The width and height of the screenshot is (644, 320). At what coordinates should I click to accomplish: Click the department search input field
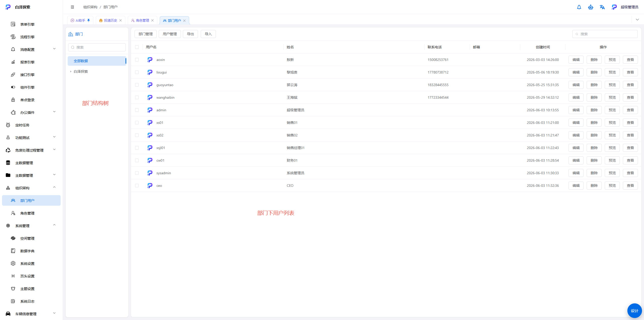click(x=97, y=47)
